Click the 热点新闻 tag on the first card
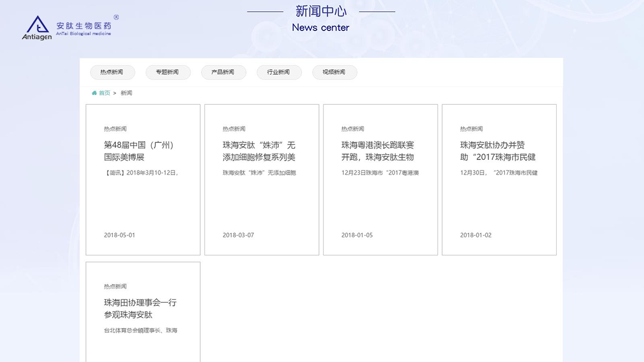644x362 pixels. click(115, 128)
